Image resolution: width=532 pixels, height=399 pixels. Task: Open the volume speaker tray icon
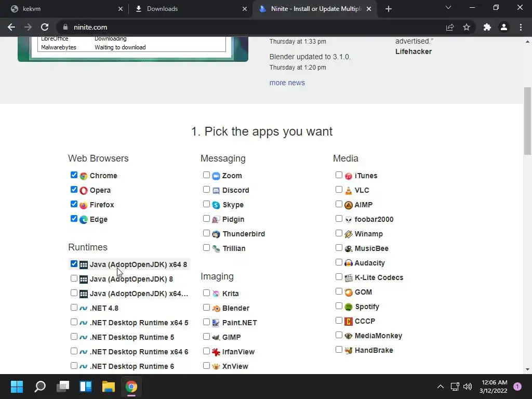coord(468,387)
